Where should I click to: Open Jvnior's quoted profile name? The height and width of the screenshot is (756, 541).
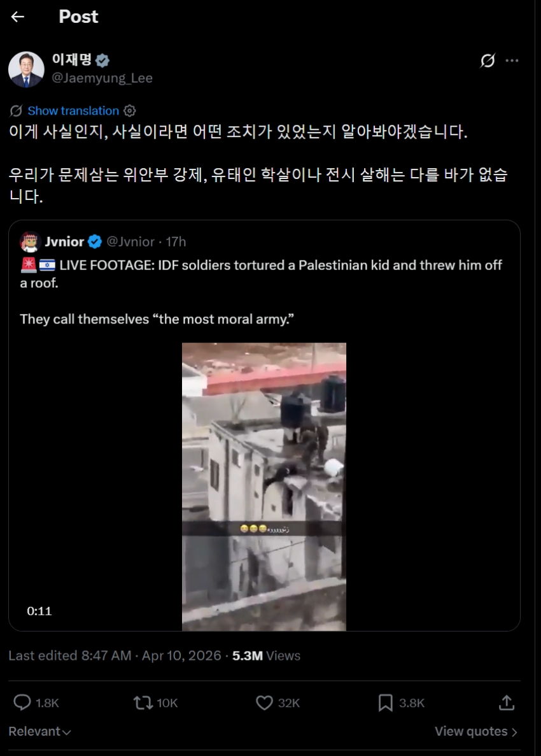64,241
